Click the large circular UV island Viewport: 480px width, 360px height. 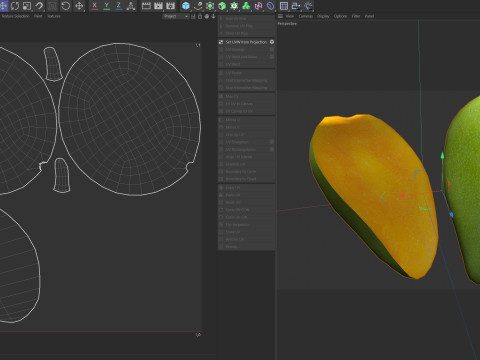129,119
